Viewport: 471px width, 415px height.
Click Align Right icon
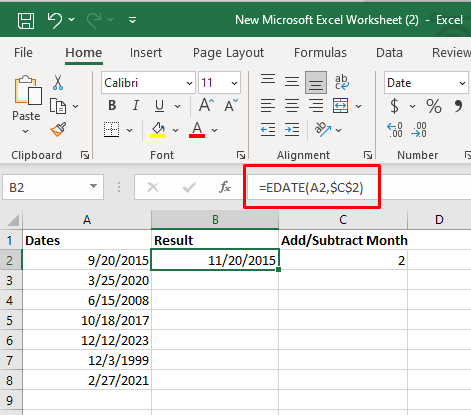click(316, 106)
